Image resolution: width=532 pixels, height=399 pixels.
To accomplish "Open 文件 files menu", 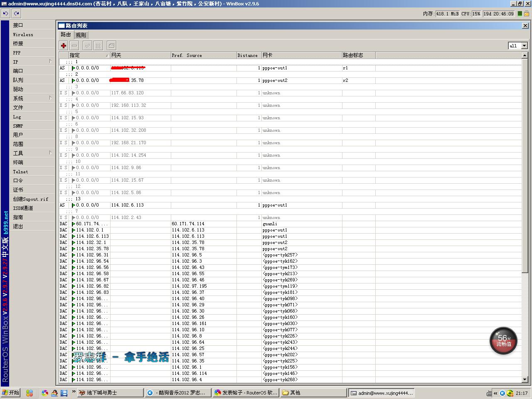I will click(x=32, y=108).
